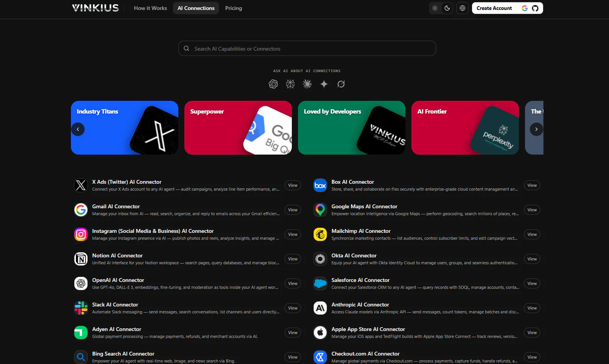Select the AI Connections nav tab
Image resolution: width=609 pixels, height=364 pixels.
[196, 8]
